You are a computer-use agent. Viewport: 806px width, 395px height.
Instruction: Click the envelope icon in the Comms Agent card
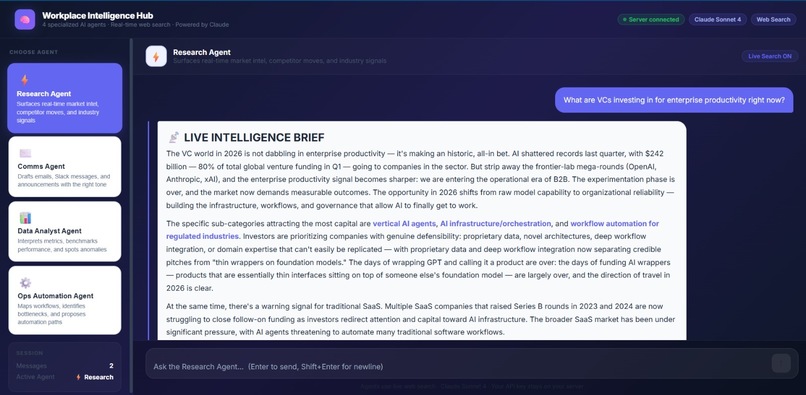coord(25,153)
